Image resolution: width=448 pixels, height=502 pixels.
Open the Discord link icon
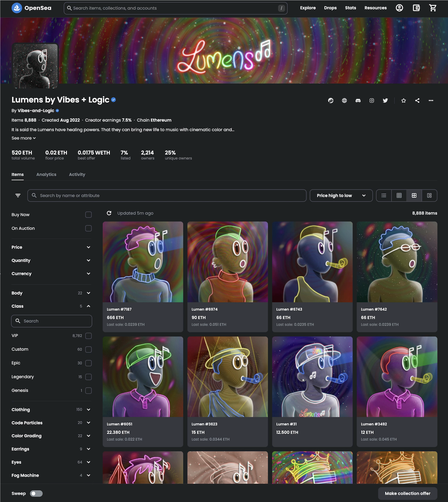click(x=358, y=100)
